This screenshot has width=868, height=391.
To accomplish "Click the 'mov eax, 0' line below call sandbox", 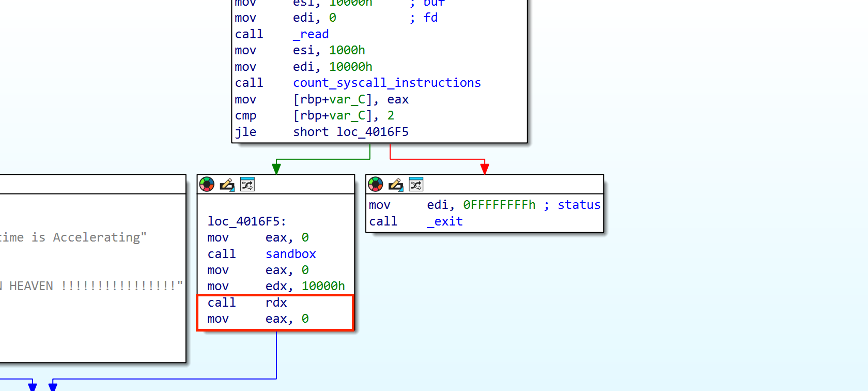I will coord(258,270).
